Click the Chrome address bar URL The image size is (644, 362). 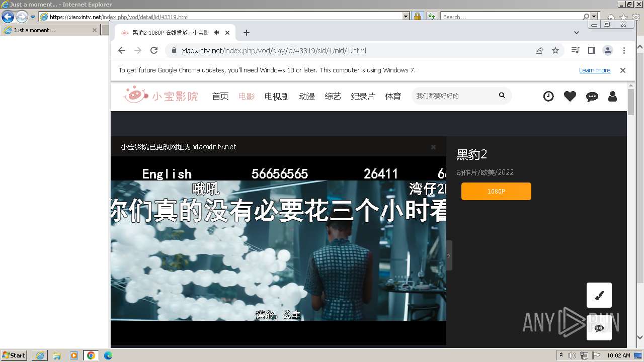(x=274, y=50)
